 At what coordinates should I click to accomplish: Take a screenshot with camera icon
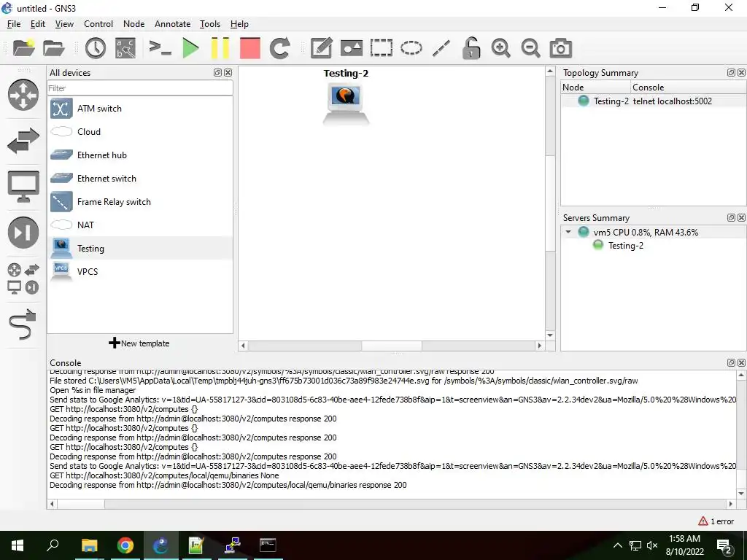(x=561, y=48)
